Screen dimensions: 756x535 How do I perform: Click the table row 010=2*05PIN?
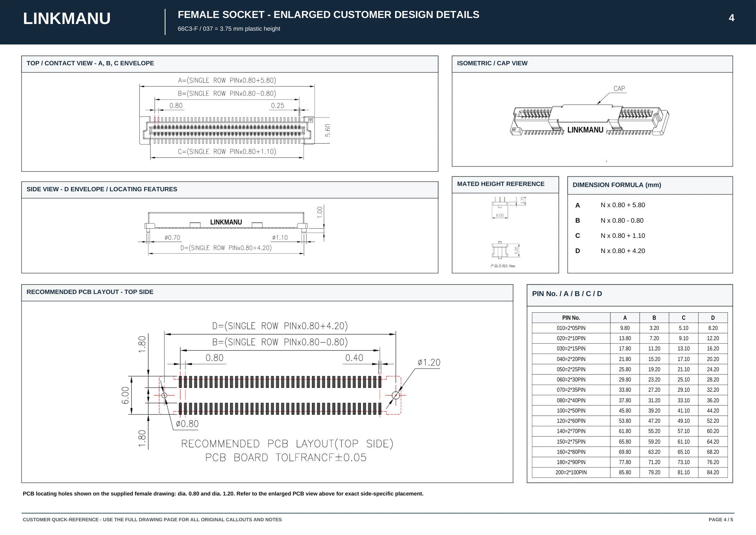630,328
